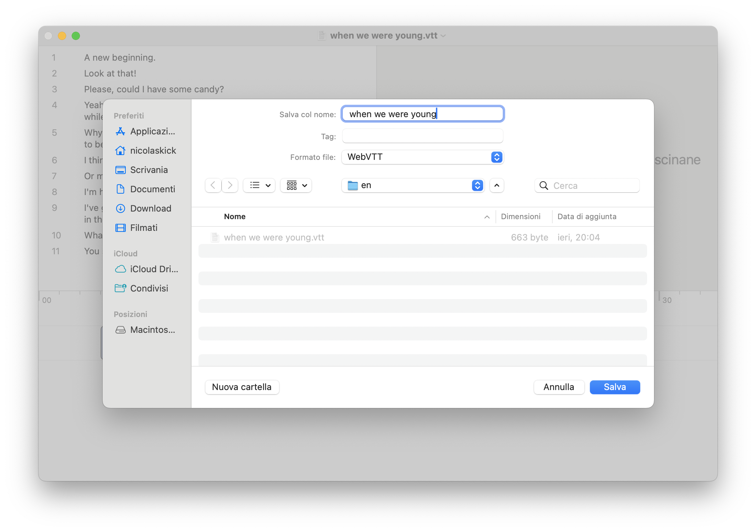
Task: Toggle sort order arrow in Nome column
Action: pos(487,217)
